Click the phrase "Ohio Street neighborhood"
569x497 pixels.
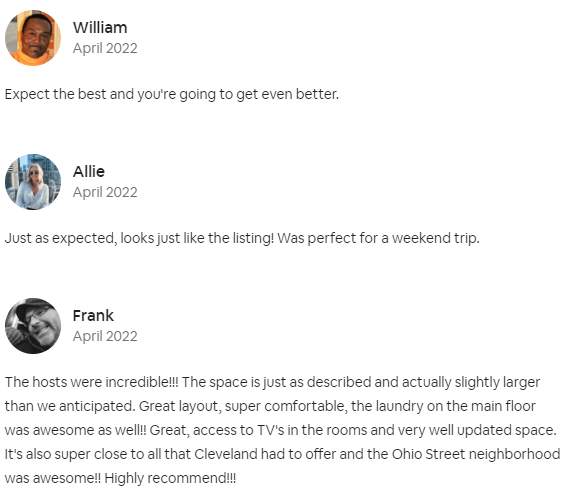click(476, 454)
